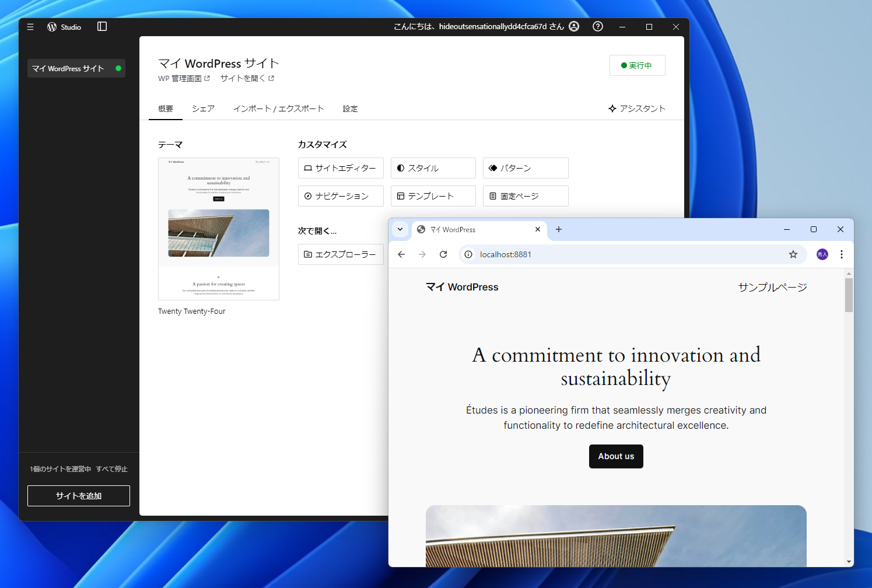Toggle the Studio sidebar panel icon
This screenshot has width=872, height=588.
pos(102,26)
